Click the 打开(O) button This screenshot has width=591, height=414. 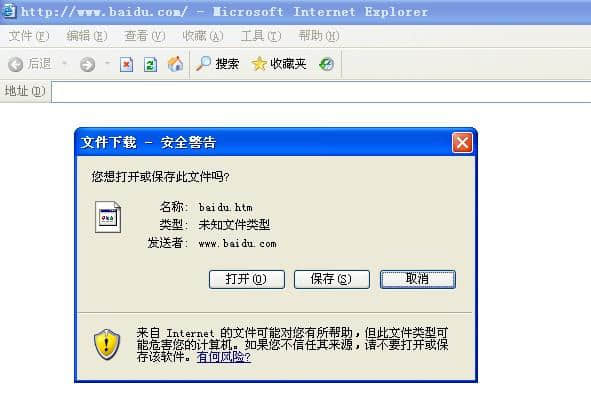coord(247,279)
